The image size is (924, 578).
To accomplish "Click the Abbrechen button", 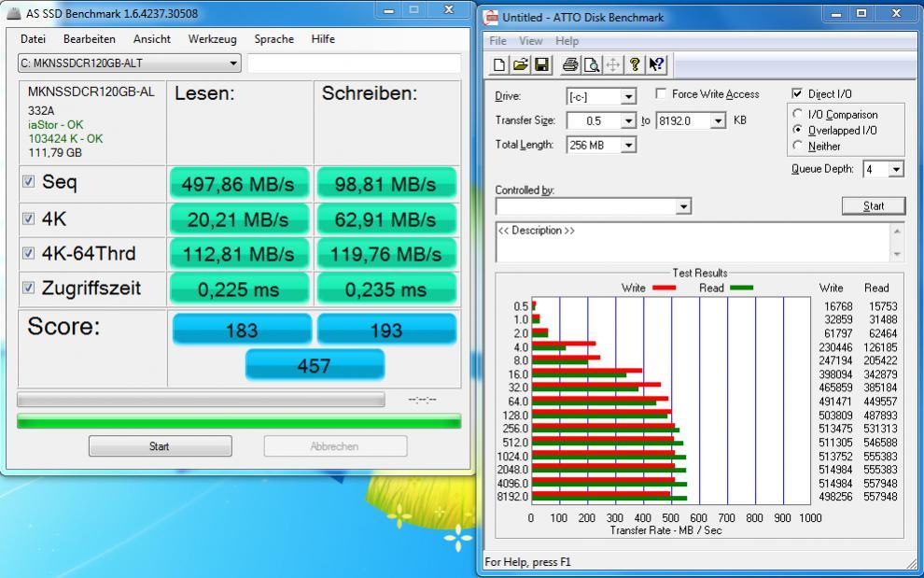I will pyautogui.click(x=335, y=446).
